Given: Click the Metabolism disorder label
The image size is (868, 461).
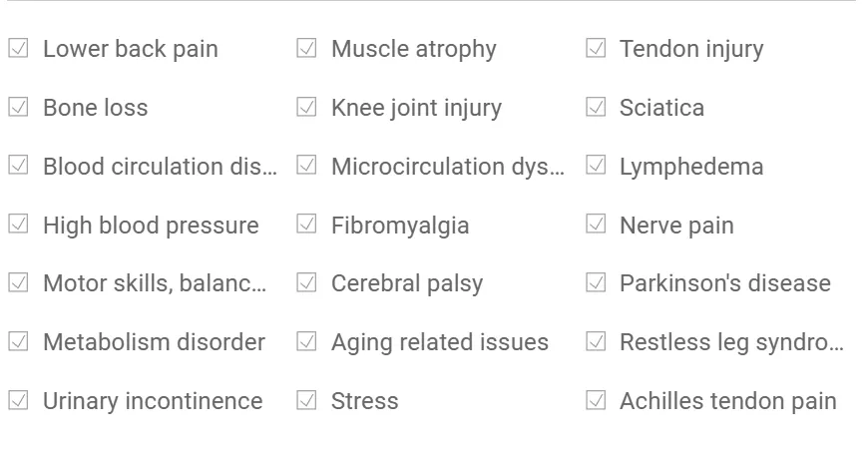Looking at the screenshot, I should [154, 342].
